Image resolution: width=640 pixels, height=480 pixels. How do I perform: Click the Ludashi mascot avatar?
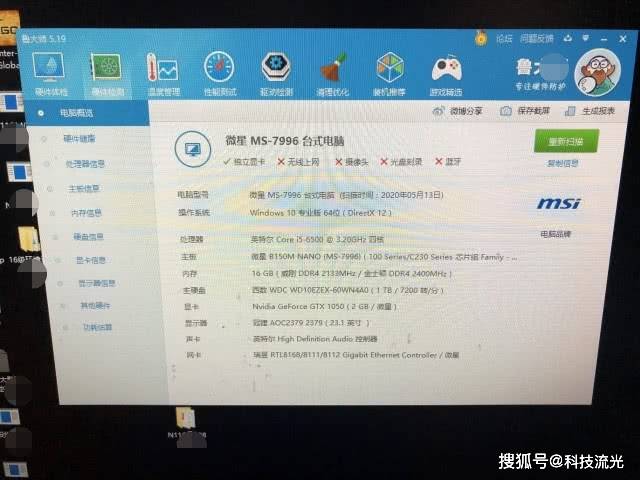click(x=598, y=73)
